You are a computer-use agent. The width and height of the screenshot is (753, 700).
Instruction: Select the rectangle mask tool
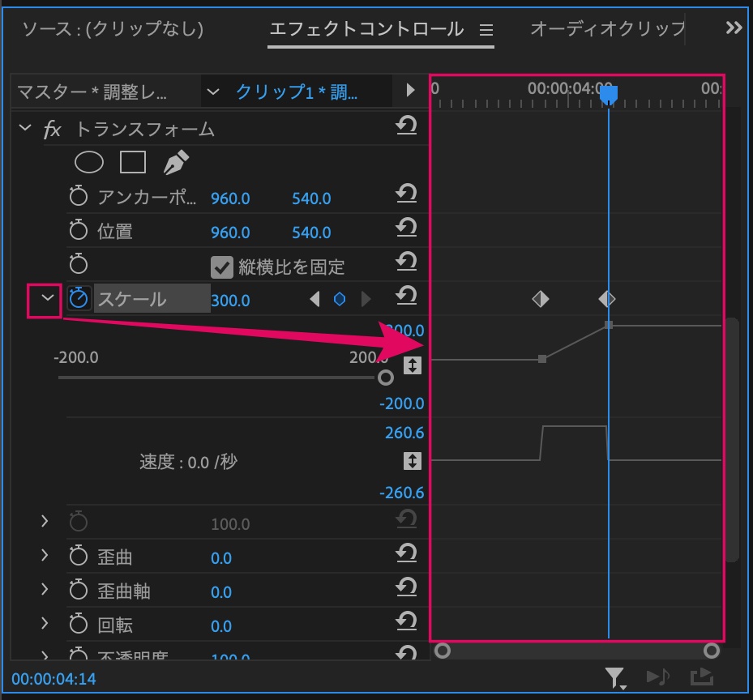(133, 162)
